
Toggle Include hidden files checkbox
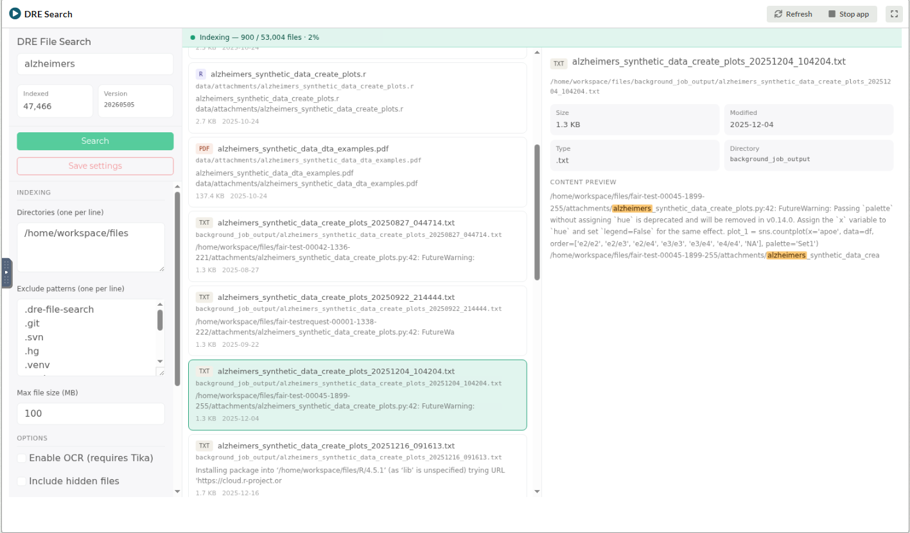coord(22,481)
